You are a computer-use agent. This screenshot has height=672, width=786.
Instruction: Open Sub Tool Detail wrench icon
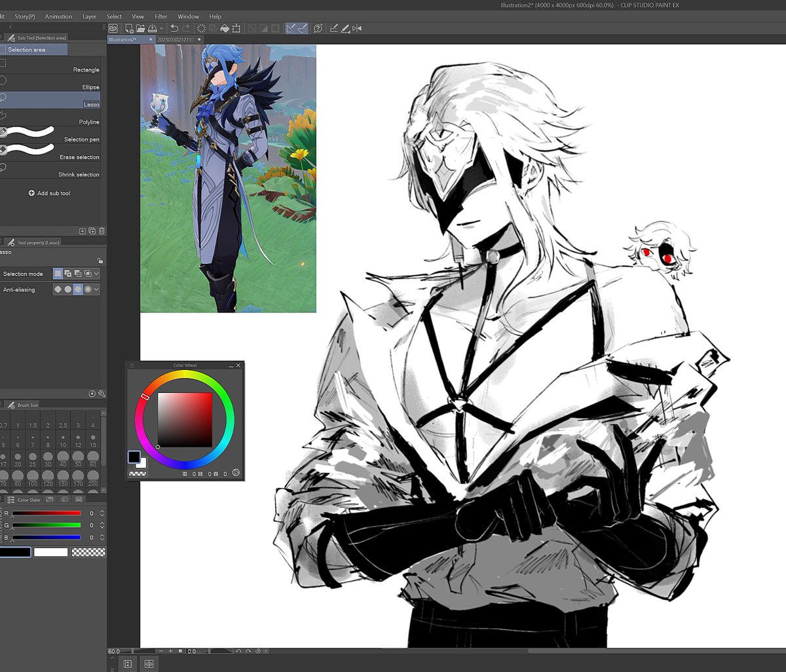pyautogui.click(x=102, y=394)
